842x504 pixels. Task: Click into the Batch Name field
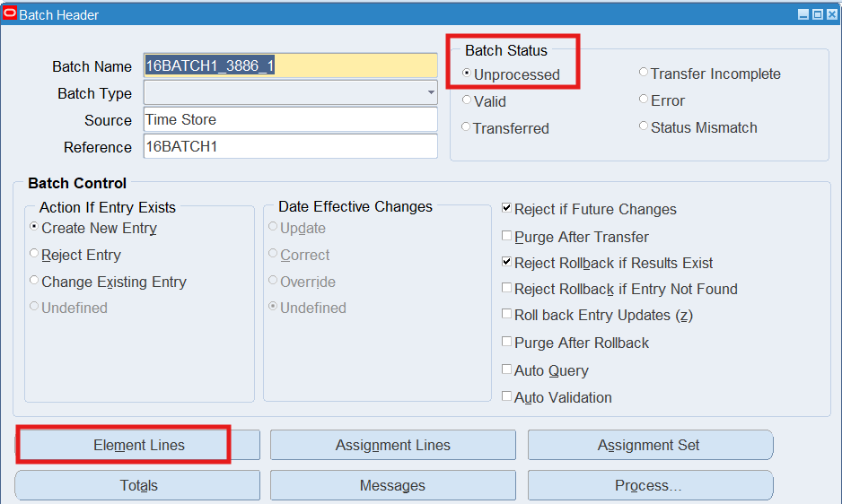290,65
